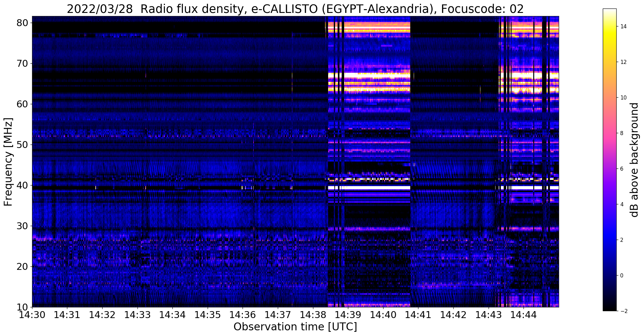
Task: Click the 80 MHz frequency axis tick label
Action: pos(23,23)
